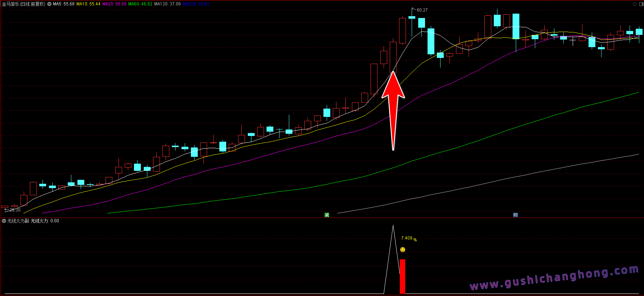The height and width of the screenshot is (296, 644).
Task: Click the 7.409% value label
Action: tap(408, 238)
